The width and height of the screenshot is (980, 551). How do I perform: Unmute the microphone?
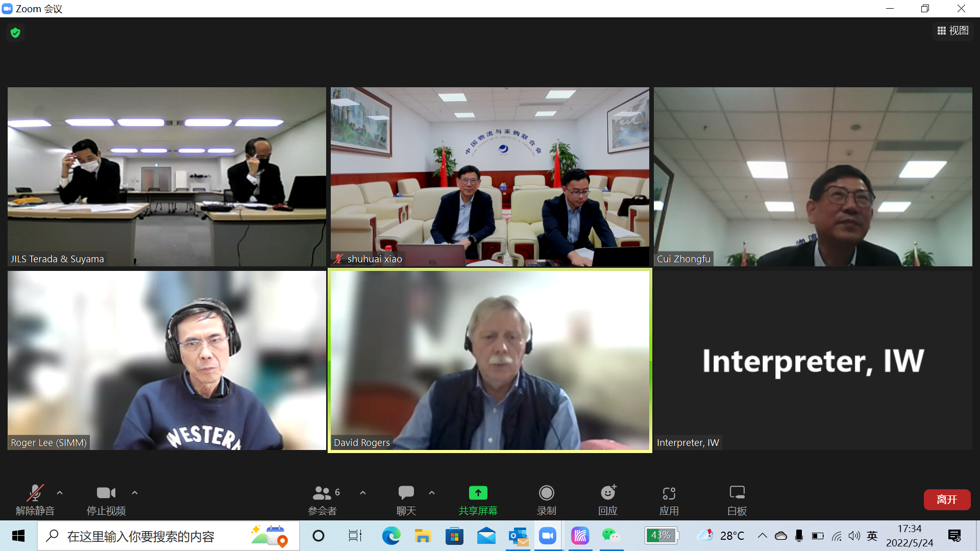coord(35,493)
